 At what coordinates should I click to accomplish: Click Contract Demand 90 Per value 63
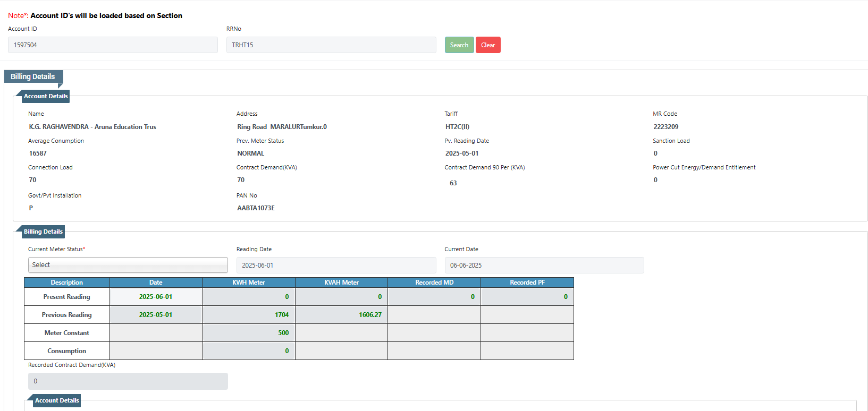coord(453,183)
